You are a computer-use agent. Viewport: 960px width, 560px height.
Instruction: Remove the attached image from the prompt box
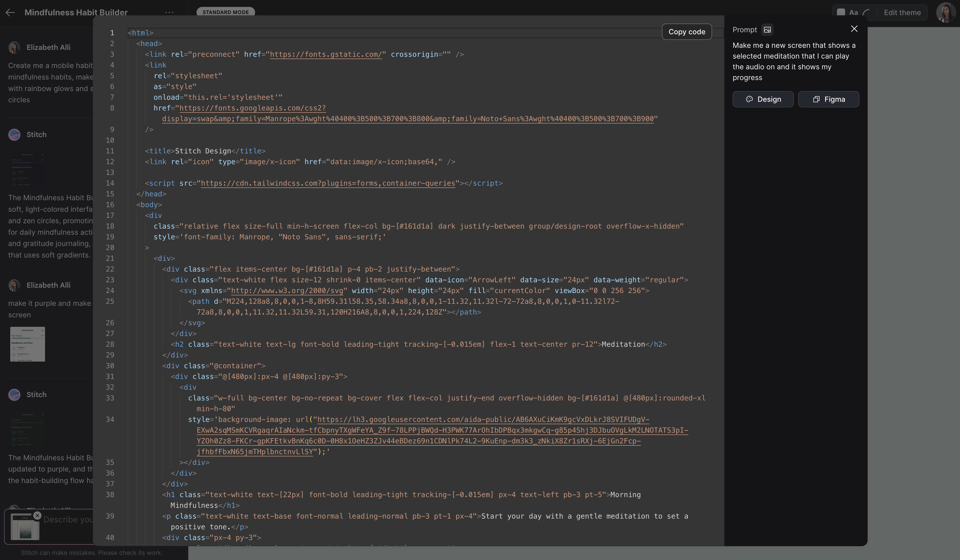(37, 515)
